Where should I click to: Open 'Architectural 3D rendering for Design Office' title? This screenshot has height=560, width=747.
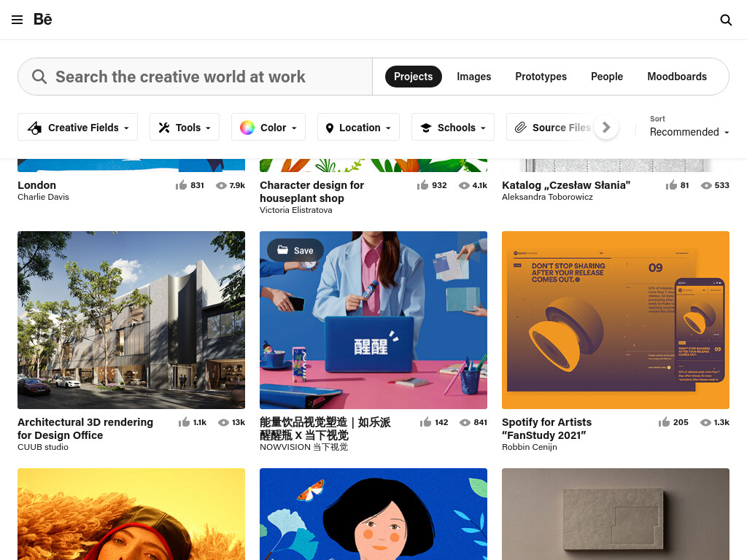click(x=85, y=429)
